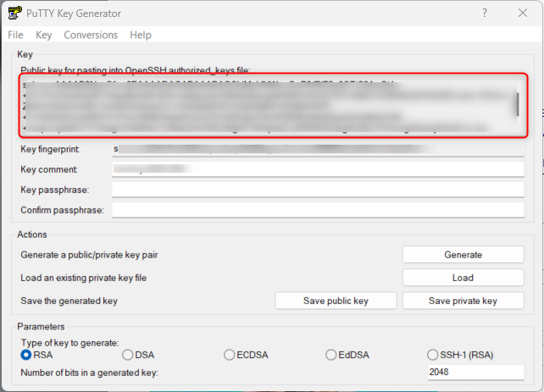Click the Load button
The width and height of the screenshot is (544, 392).
click(464, 278)
